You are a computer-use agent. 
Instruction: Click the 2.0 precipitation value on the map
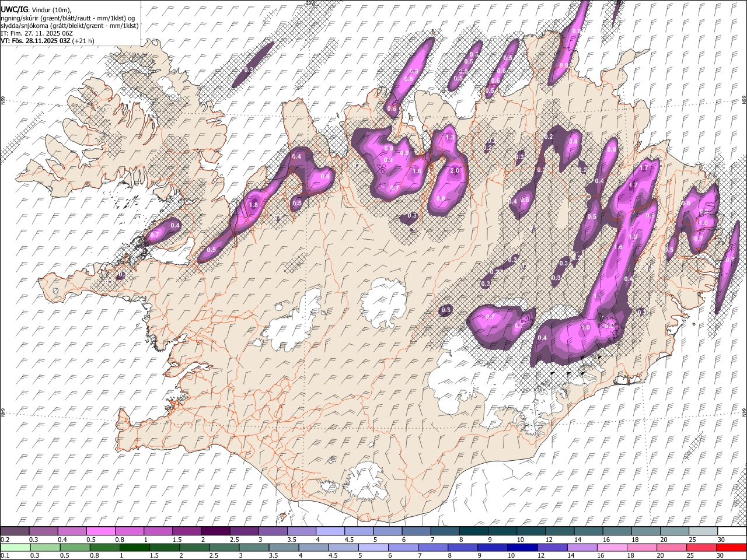(455, 170)
